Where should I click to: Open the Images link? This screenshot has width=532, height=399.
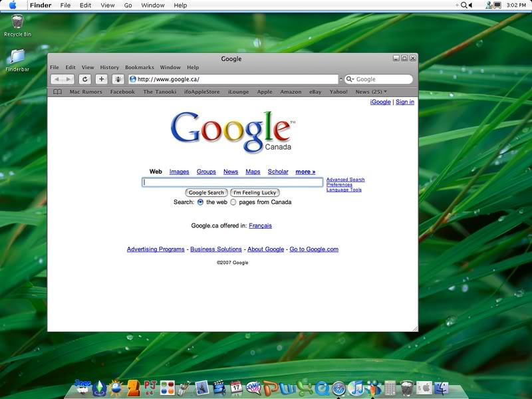179,172
